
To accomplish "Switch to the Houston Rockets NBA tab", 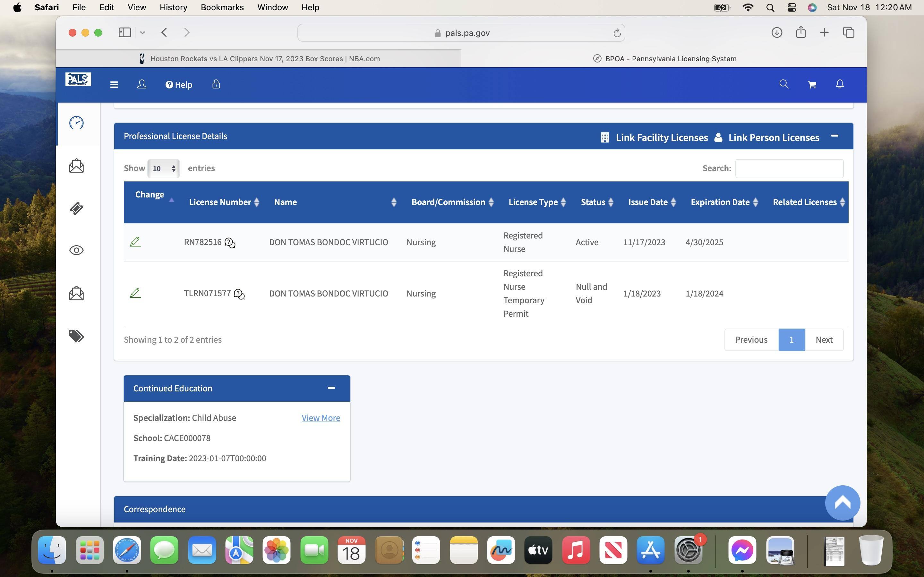I will point(259,59).
